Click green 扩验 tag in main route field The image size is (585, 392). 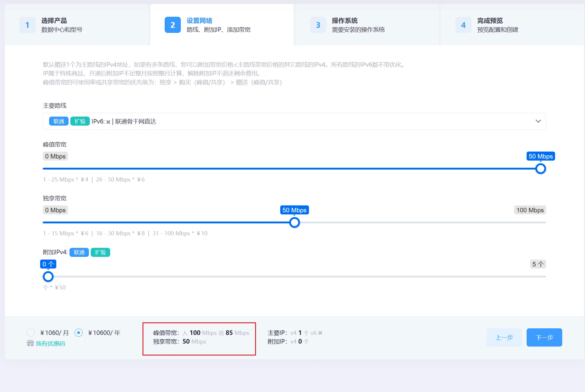(80, 121)
